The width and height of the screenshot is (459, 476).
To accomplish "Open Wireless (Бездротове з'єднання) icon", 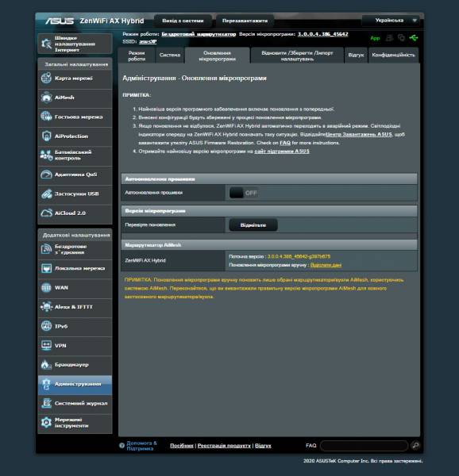I will pos(46,249).
